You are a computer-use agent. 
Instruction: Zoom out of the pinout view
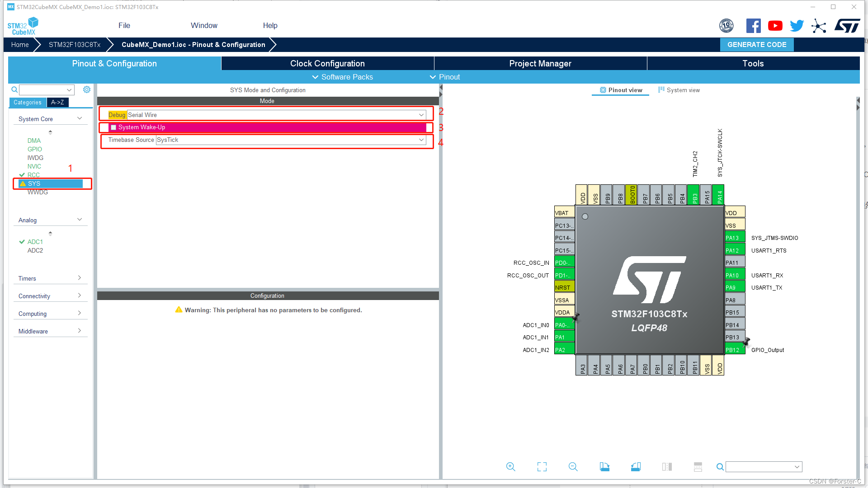(x=572, y=466)
